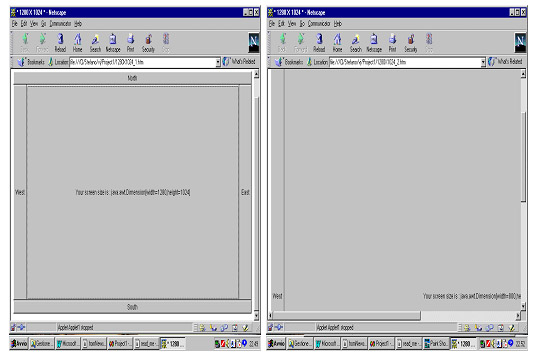537x362 pixels.
Task: Click vertical scrollbar thumb in 1024_2.htm window
Action: point(523,157)
